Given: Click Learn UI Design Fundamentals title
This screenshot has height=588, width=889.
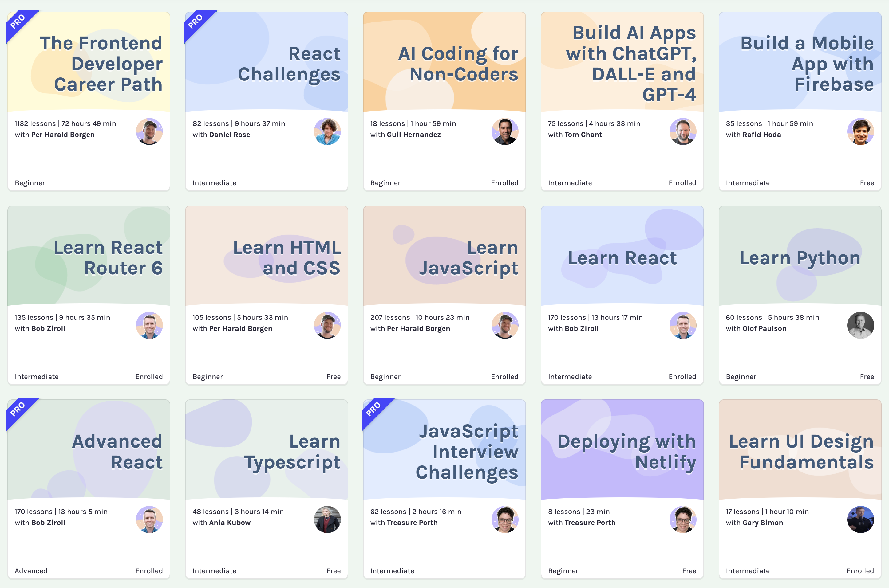Looking at the screenshot, I should tap(801, 452).
